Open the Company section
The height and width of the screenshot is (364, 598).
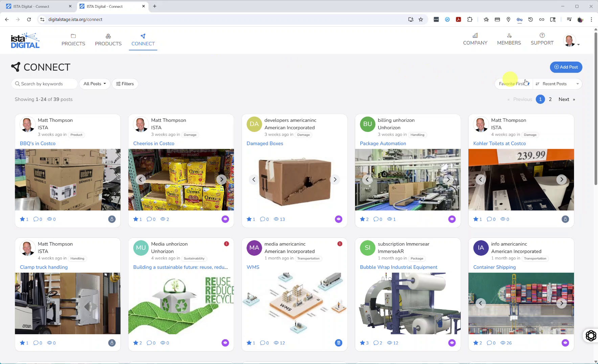[x=475, y=40]
